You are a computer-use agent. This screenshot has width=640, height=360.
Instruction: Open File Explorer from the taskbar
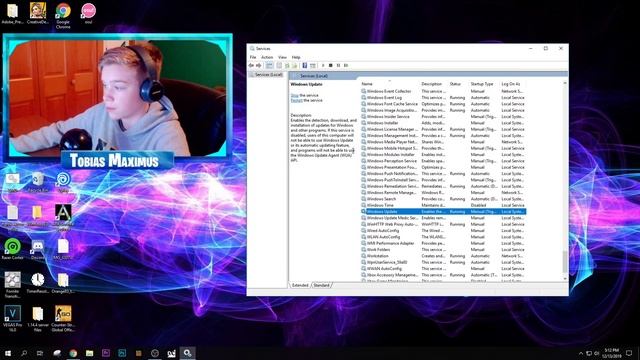coord(89,353)
